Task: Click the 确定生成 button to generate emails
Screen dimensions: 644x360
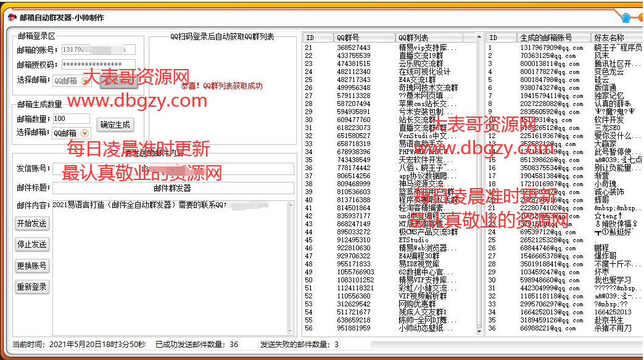Action: coord(115,124)
